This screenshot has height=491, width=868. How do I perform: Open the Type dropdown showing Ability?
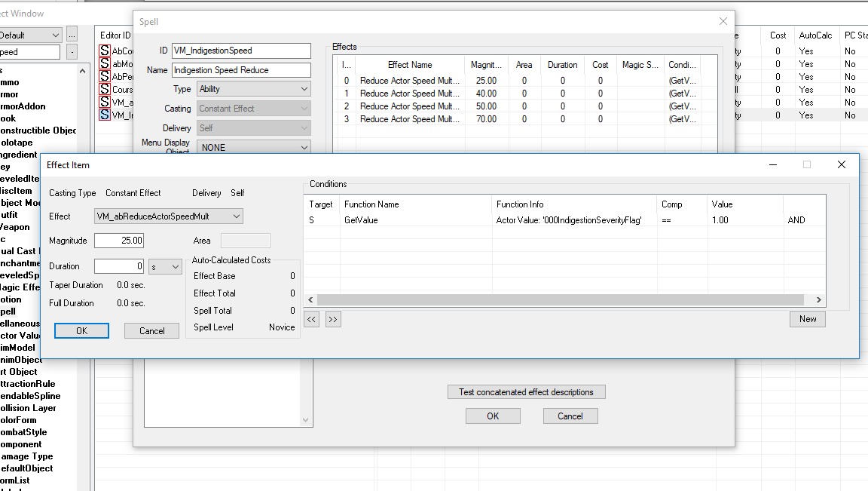[x=253, y=88]
